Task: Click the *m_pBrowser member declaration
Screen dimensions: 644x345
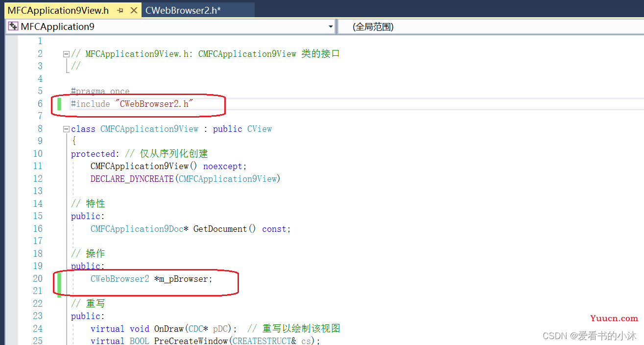Action: tap(184, 279)
